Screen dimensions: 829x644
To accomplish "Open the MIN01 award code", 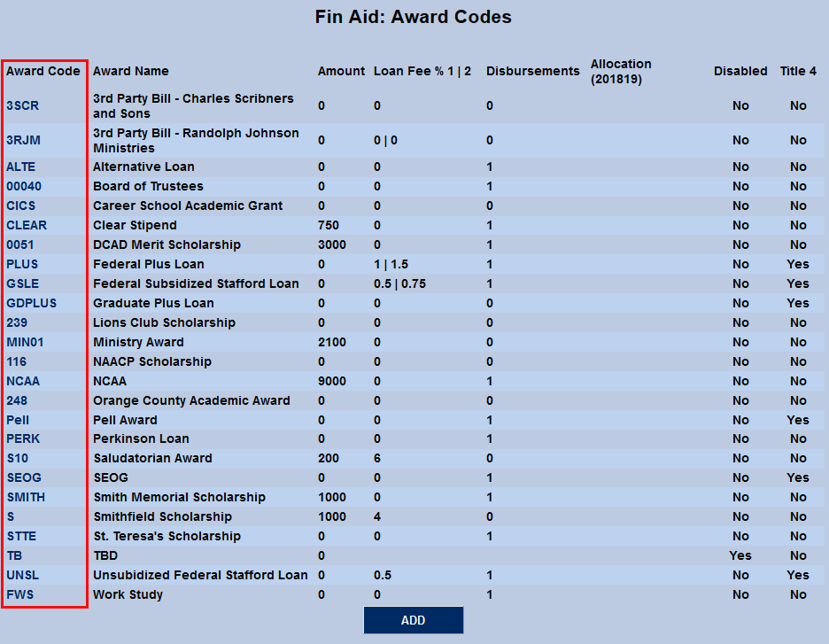I will (25, 342).
